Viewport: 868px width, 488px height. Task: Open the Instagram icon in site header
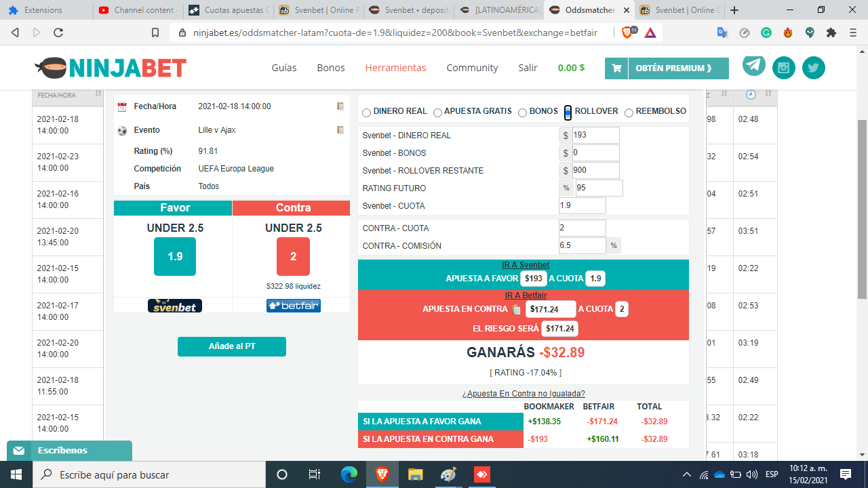pyautogui.click(x=784, y=68)
